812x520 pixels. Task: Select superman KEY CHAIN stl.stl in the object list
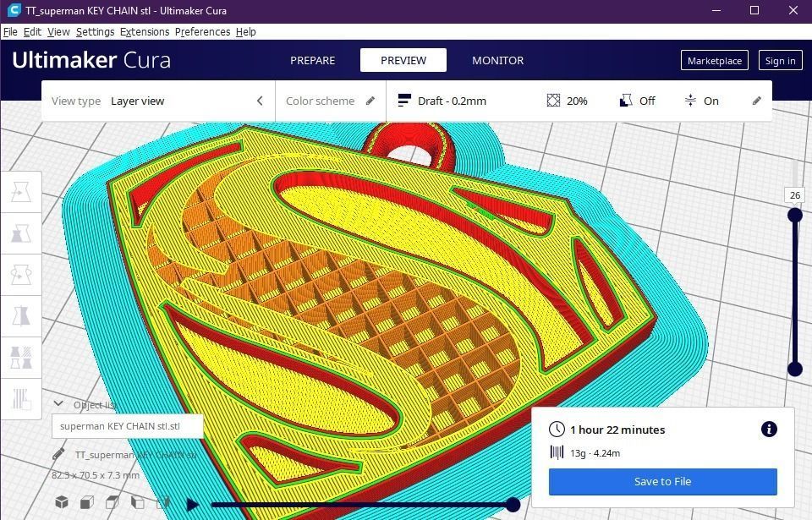[x=128, y=426]
